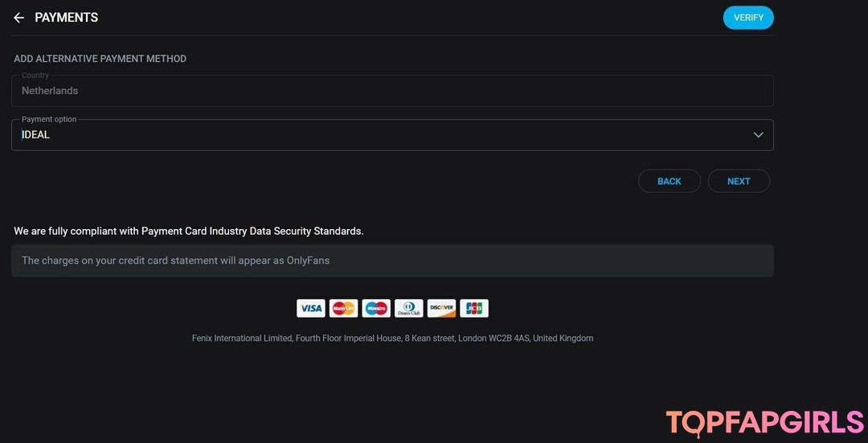Click the Maestro card logo
This screenshot has width=868, height=443.
(376, 308)
